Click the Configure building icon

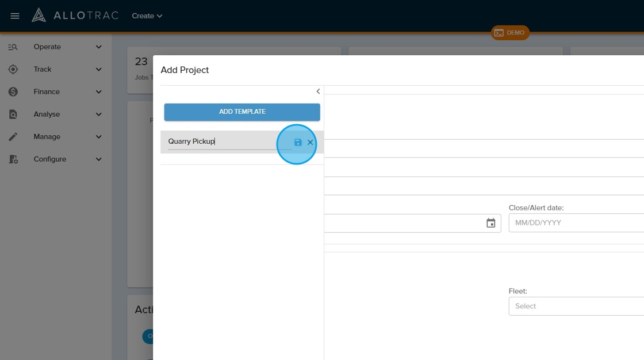click(x=13, y=159)
